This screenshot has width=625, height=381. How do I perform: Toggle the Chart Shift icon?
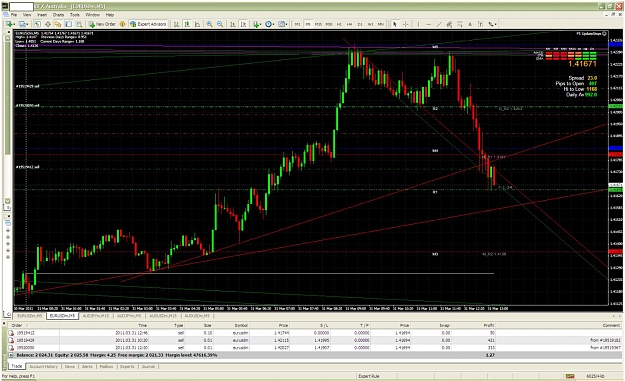pyautogui.click(x=243, y=24)
